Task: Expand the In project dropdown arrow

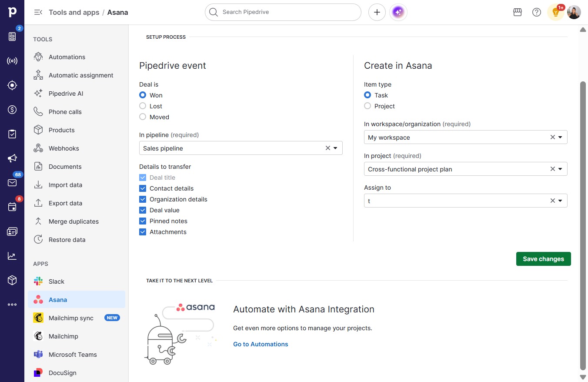Action: point(560,169)
